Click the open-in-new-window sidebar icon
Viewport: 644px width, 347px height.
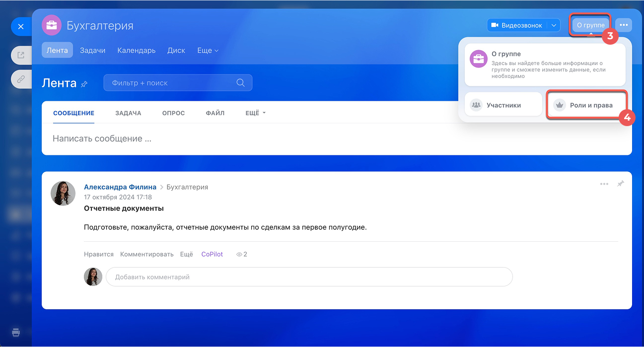(x=21, y=55)
